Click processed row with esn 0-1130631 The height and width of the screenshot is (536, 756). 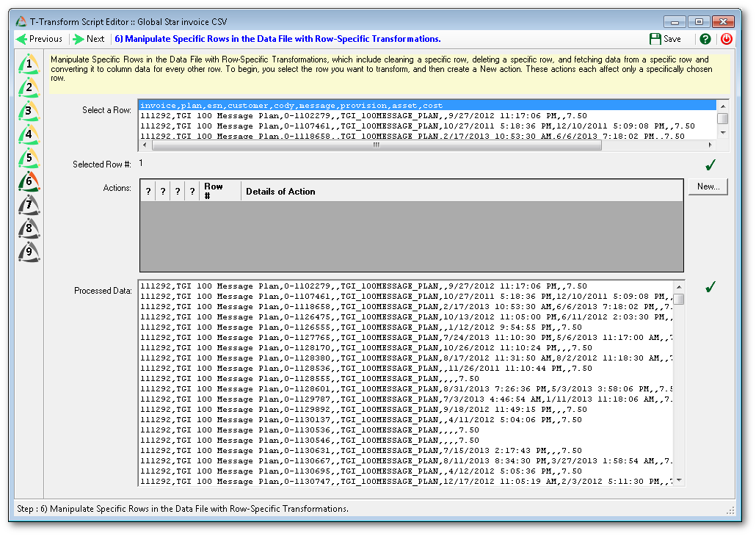pos(406,451)
